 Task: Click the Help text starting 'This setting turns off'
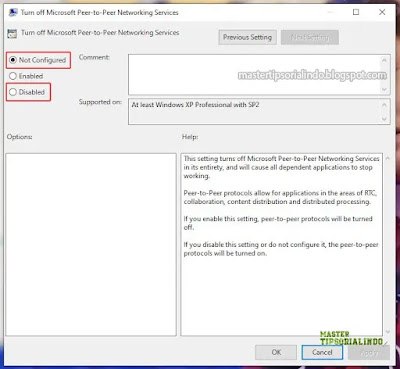pyautogui.click(x=281, y=167)
